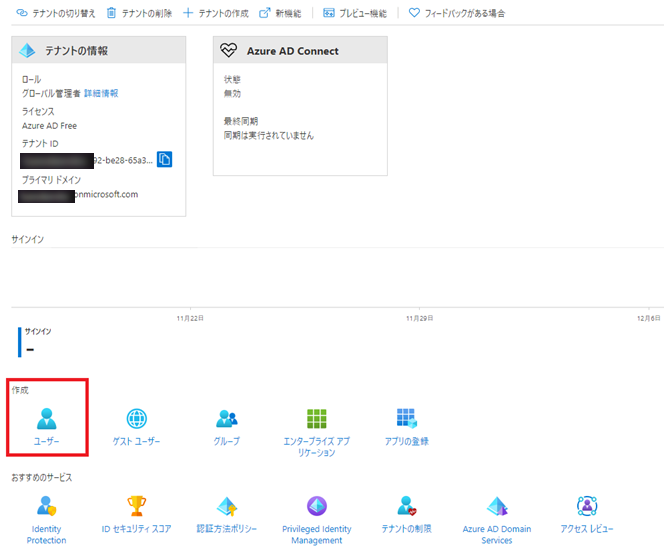Copy tenant ID with the copy icon

164,159
